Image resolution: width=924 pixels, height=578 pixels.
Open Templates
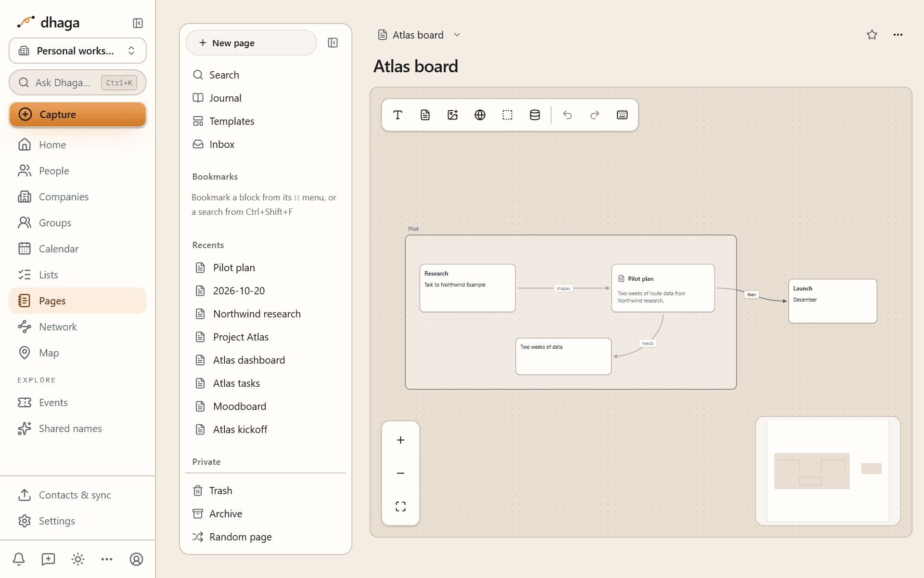[266, 121]
